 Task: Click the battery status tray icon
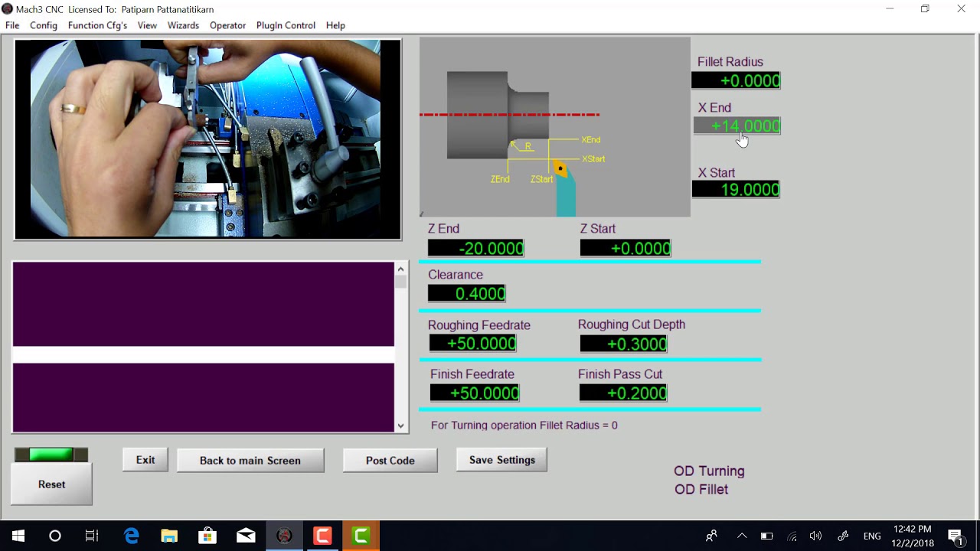point(766,536)
